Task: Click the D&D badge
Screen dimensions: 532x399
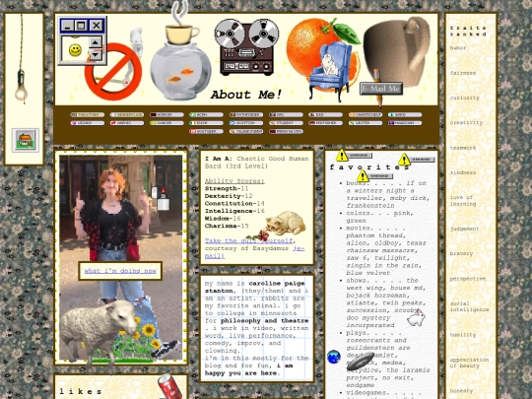Action: [x=325, y=114]
